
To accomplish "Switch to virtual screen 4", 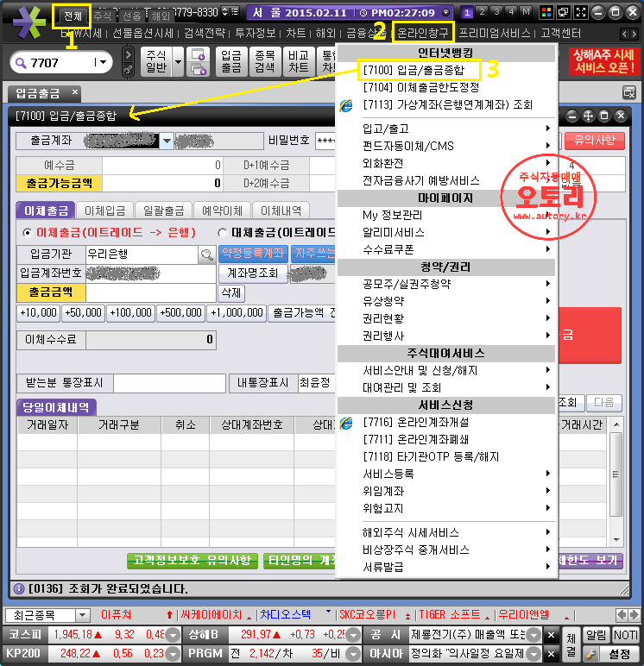I will point(511,12).
